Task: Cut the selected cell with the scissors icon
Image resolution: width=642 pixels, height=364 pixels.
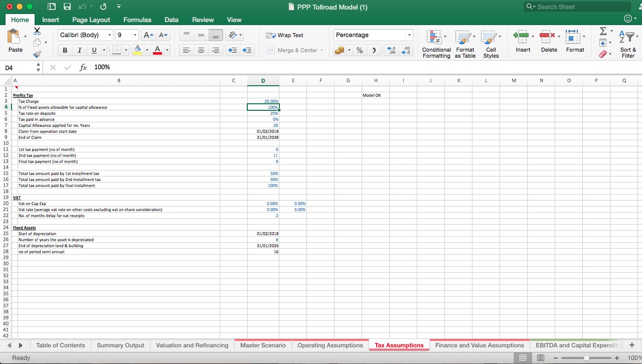Action: (37, 31)
